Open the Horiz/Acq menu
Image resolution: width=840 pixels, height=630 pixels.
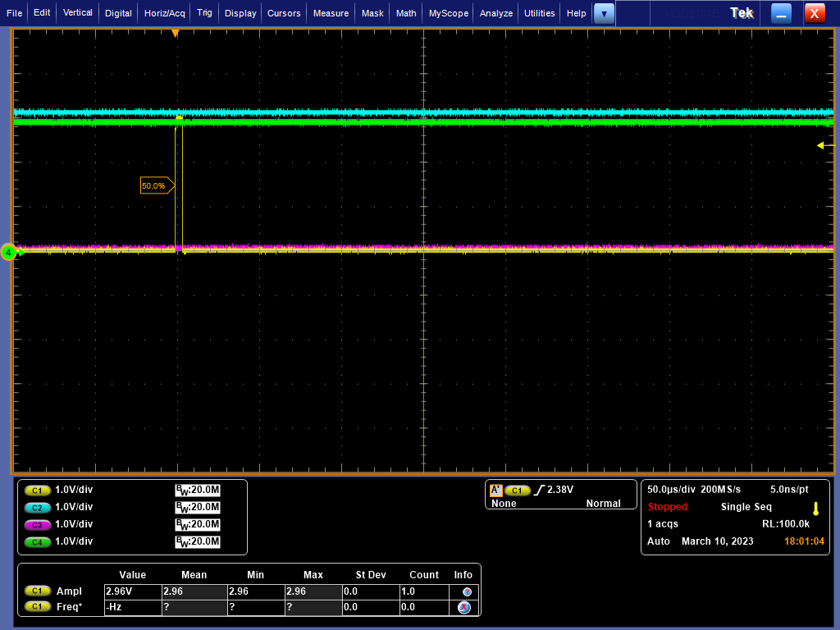(165, 13)
